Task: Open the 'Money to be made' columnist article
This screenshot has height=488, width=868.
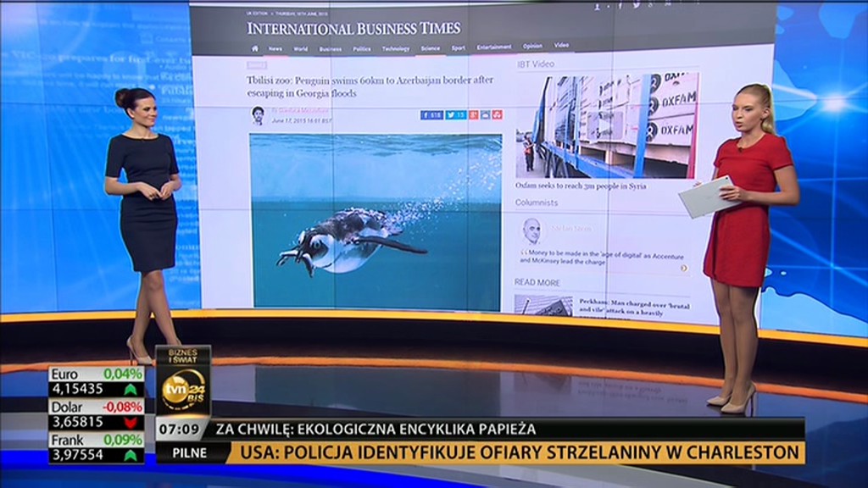Action: pyautogui.click(x=602, y=258)
